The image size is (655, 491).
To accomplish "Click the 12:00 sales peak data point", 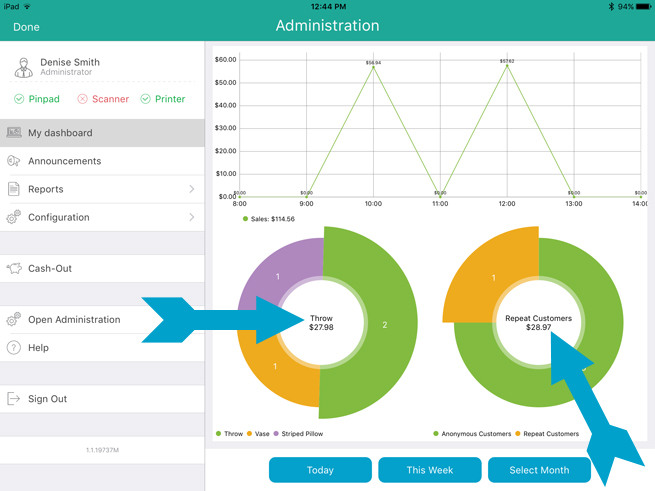I will click(x=507, y=66).
